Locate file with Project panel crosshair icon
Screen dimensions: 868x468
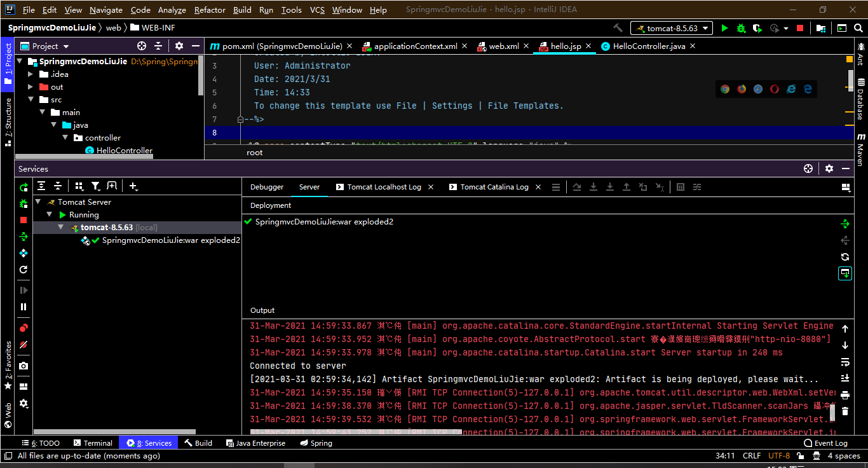click(142, 46)
